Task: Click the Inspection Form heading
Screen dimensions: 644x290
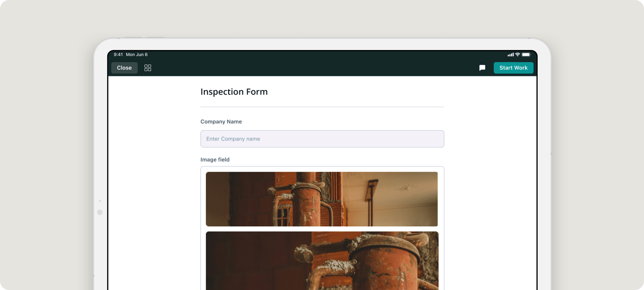Action: click(234, 92)
